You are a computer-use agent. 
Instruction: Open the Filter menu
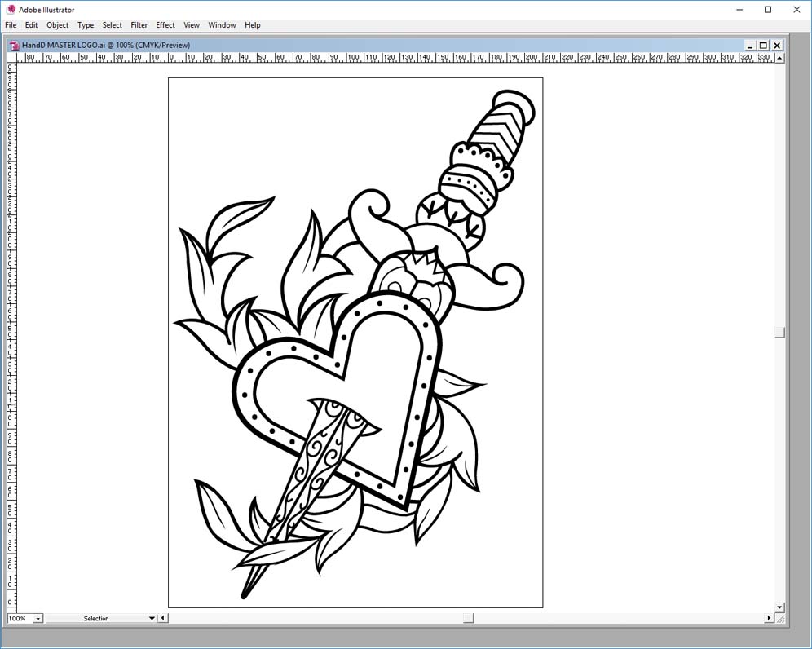point(139,25)
